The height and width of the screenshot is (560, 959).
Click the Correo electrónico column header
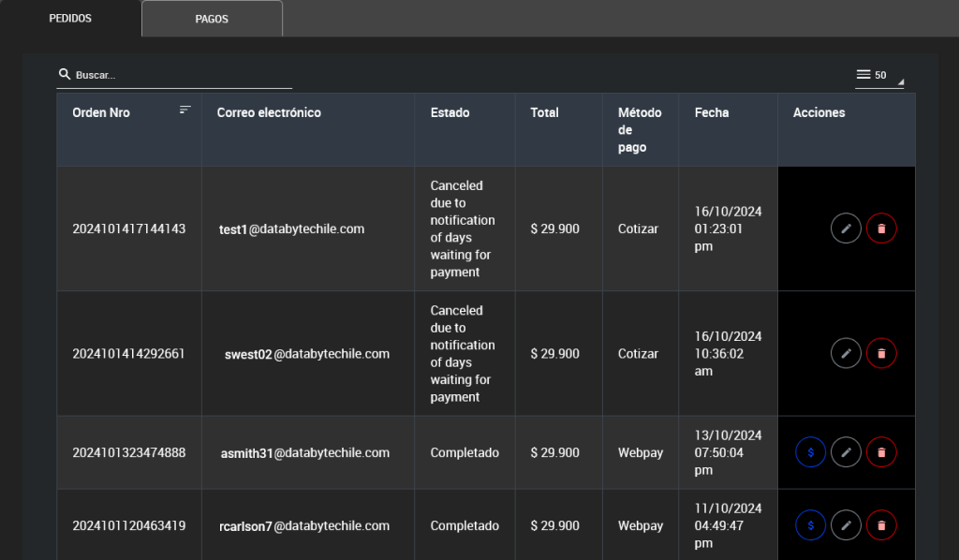tap(269, 112)
